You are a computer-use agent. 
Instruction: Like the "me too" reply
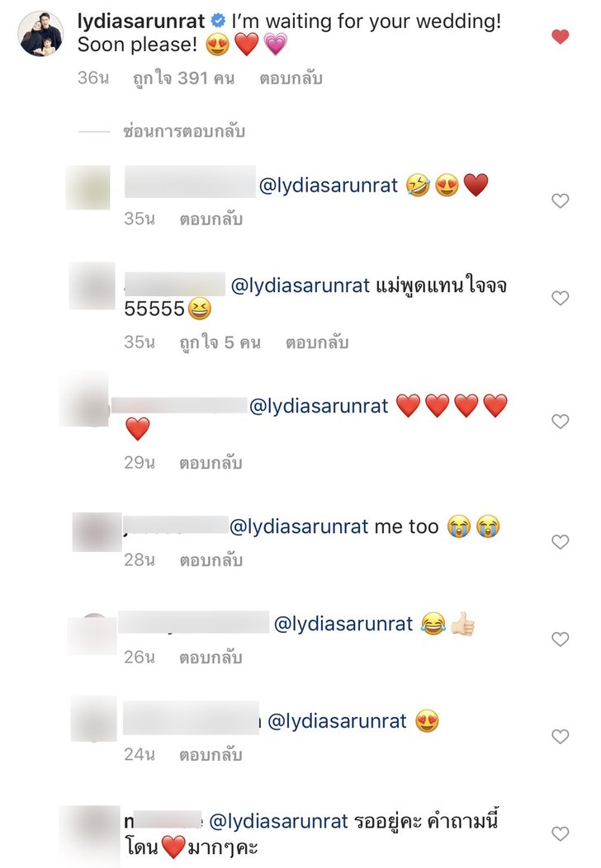(x=560, y=541)
